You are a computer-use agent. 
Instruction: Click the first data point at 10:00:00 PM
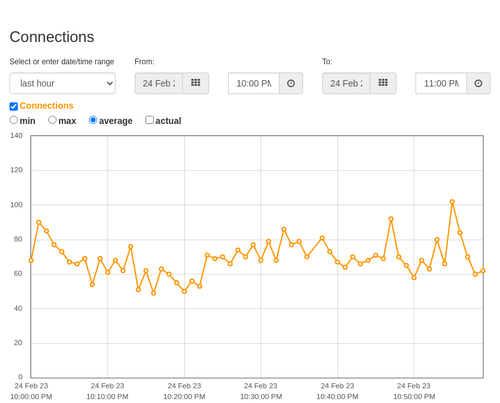point(31,260)
